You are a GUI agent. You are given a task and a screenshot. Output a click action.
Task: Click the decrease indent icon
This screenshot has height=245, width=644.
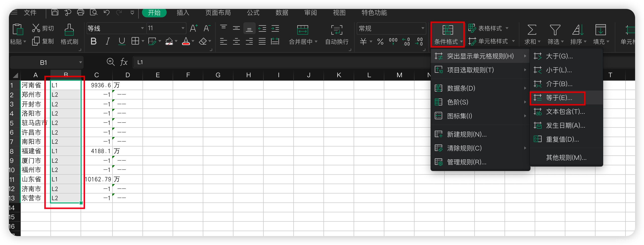point(262,28)
